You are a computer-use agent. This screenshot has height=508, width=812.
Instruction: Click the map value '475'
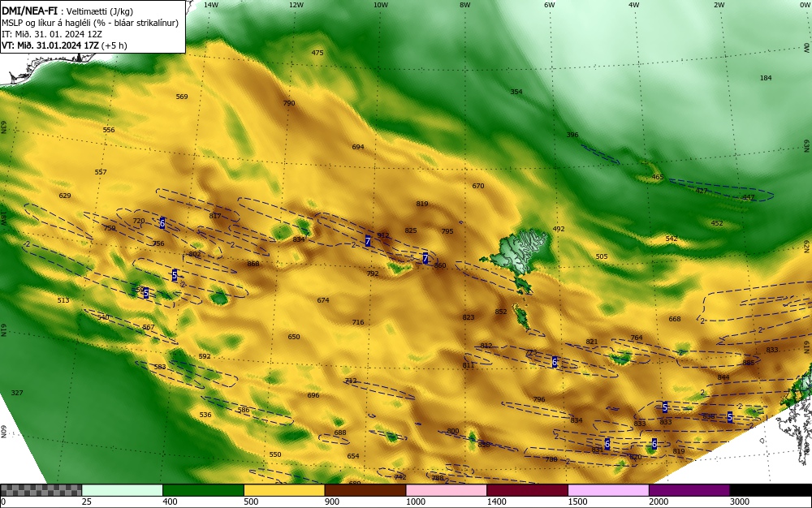[x=317, y=53]
